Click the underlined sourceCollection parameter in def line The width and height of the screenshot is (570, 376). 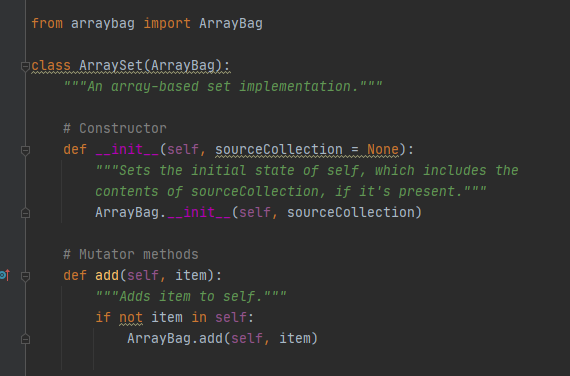tap(278, 149)
